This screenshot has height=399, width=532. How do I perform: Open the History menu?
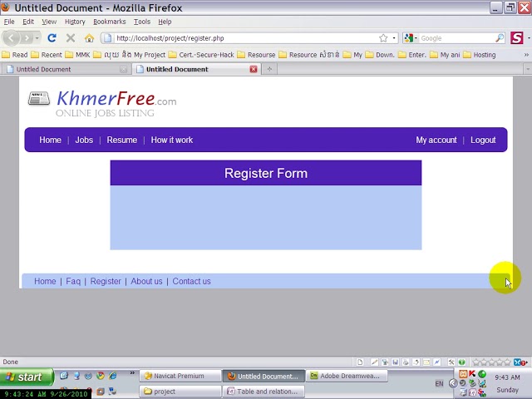click(75, 22)
